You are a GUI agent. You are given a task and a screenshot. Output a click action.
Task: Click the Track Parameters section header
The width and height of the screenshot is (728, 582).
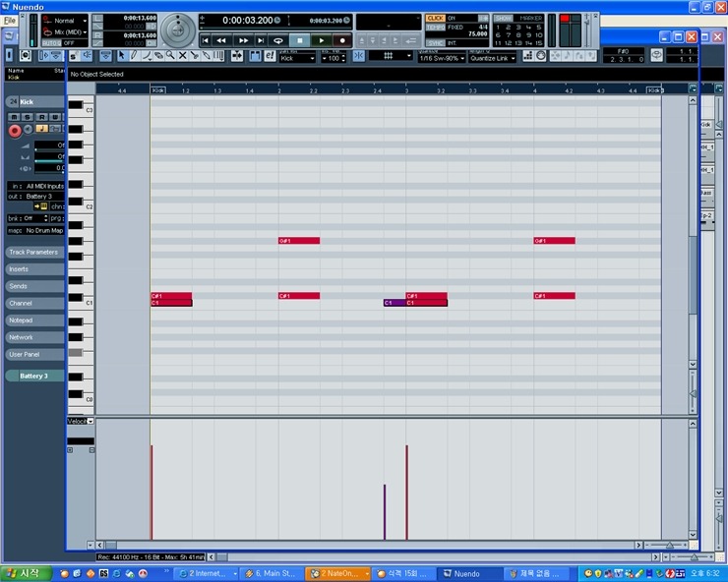[x=33, y=252]
